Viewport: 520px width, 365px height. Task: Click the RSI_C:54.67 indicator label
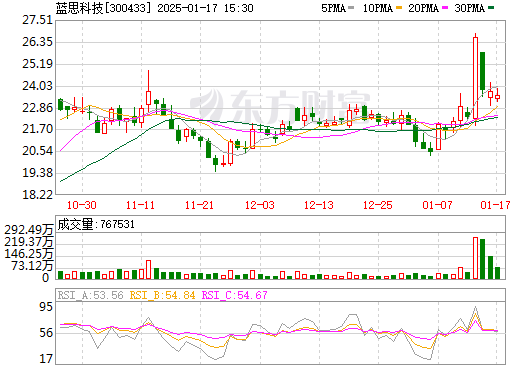click(x=235, y=295)
